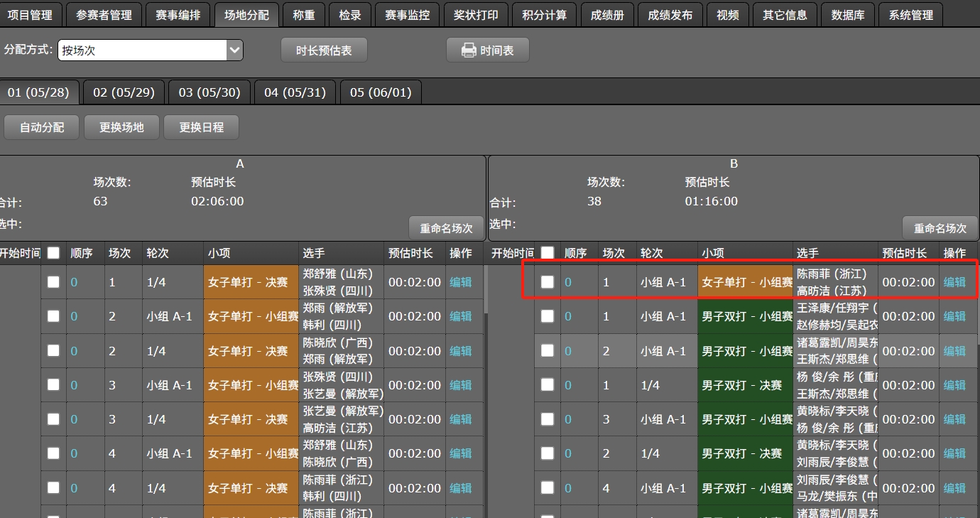Viewport: 980px width, 518px height.
Task: Click 编辑 link for 陈雨菲 vs 高昉洁 row
Action: pyautogui.click(x=954, y=282)
